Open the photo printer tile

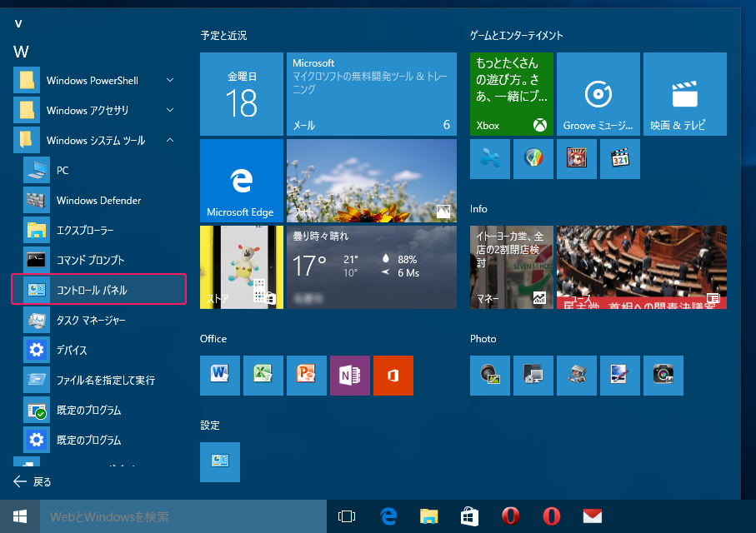[577, 376]
